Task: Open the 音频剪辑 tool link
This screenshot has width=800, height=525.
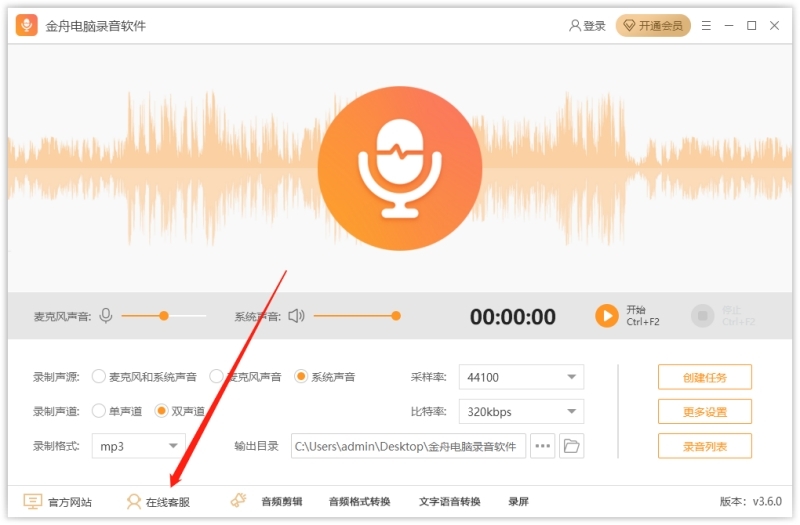Action: tap(282, 502)
